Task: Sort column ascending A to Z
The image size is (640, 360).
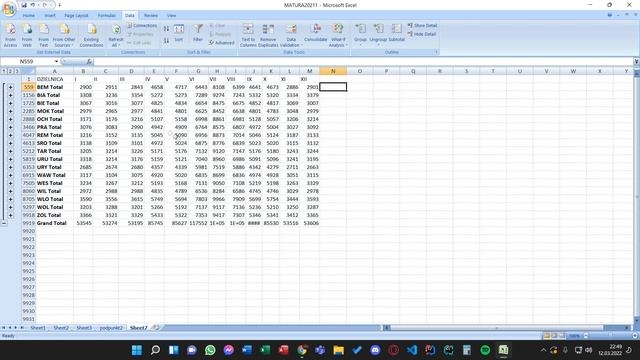Action: point(166,29)
